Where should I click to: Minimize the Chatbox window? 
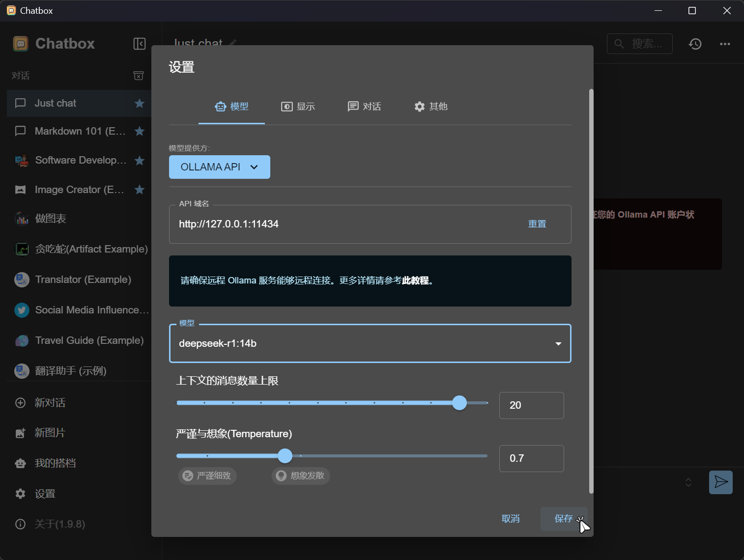click(x=658, y=10)
